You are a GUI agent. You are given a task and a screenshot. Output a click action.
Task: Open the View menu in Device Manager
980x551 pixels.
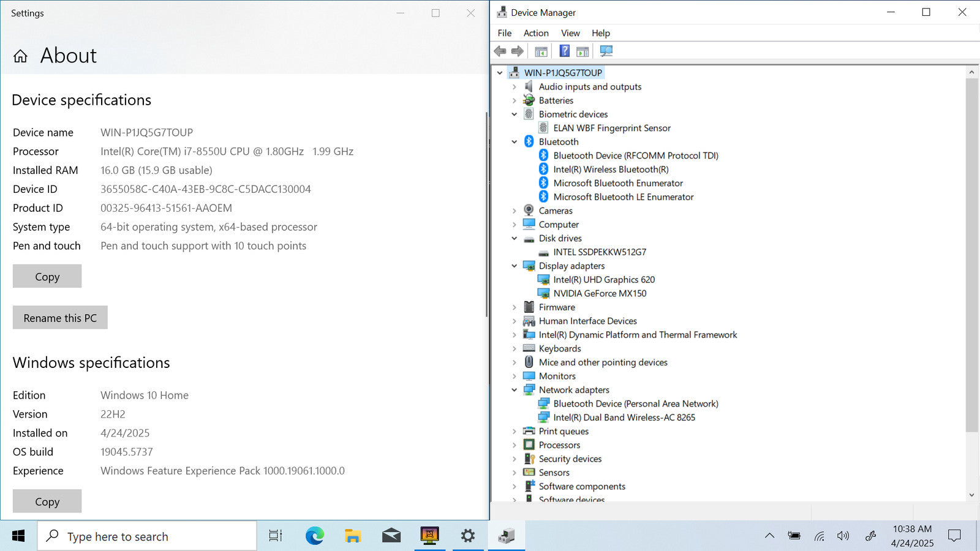pyautogui.click(x=570, y=33)
